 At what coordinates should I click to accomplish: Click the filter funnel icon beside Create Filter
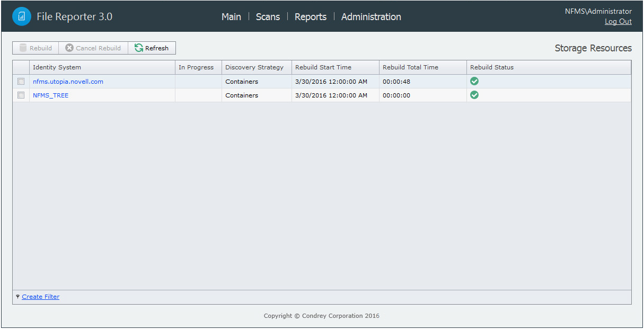pos(17,297)
